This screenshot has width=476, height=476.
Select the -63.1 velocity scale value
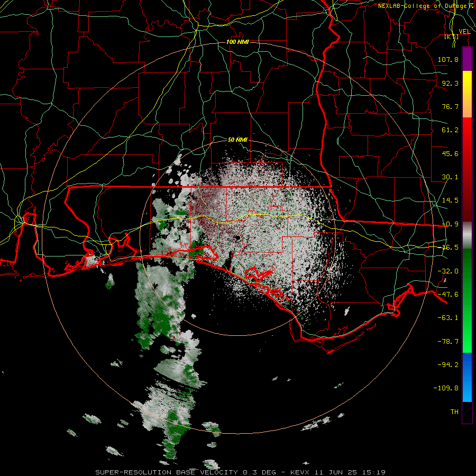click(448, 318)
